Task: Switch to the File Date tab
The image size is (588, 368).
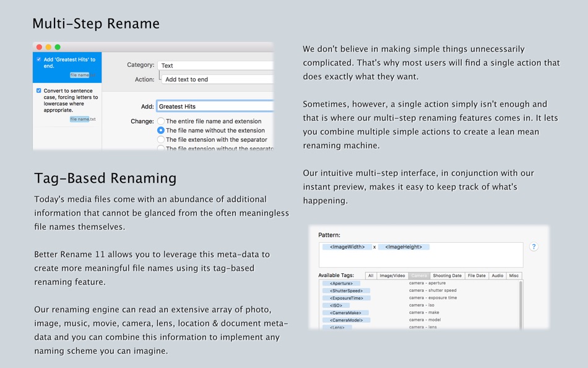Action: (x=477, y=276)
